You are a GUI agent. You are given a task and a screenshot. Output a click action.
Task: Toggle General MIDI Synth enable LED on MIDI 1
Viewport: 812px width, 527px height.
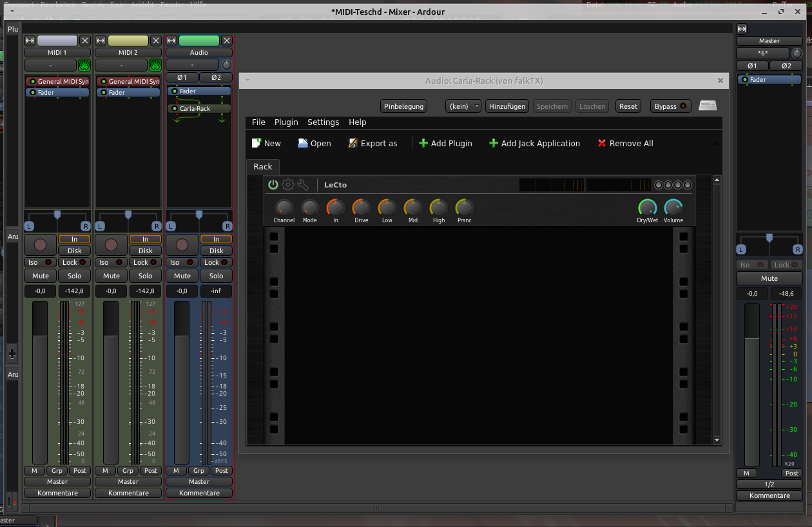coord(32,82)
